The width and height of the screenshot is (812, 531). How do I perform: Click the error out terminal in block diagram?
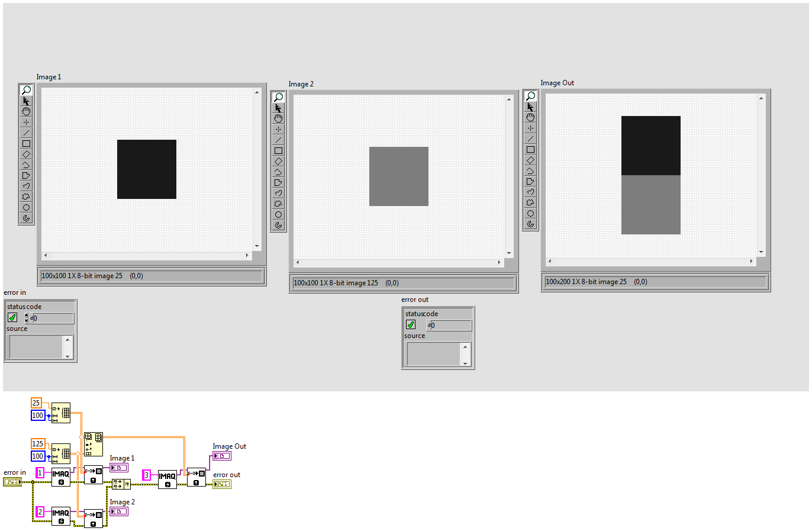tap(222, 484)
